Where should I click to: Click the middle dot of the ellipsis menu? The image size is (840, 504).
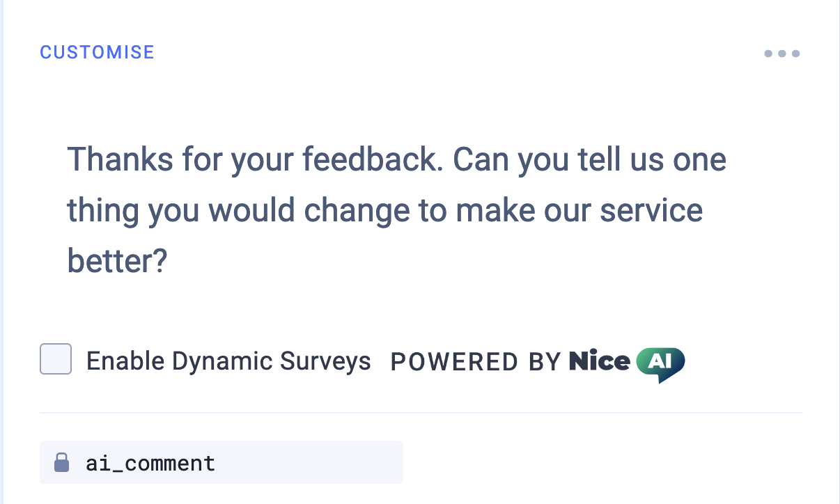click(781, 54)
